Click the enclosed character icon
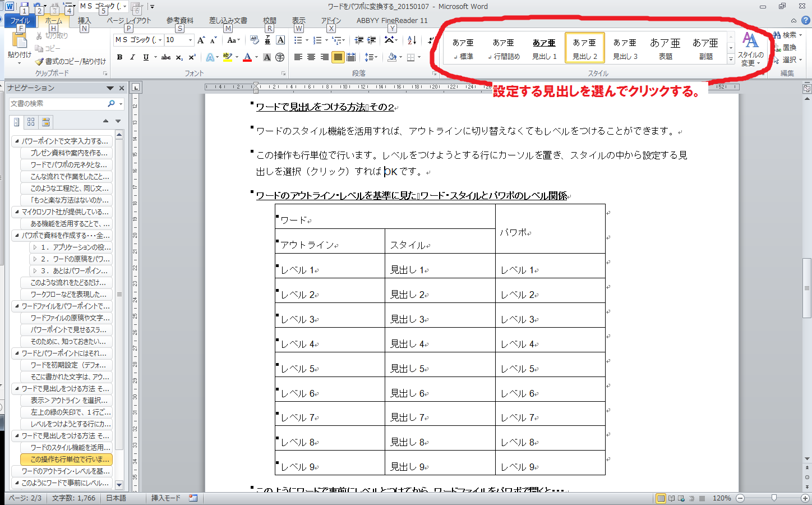Viewport: 812px width, 505px height. tap(280, 57)
